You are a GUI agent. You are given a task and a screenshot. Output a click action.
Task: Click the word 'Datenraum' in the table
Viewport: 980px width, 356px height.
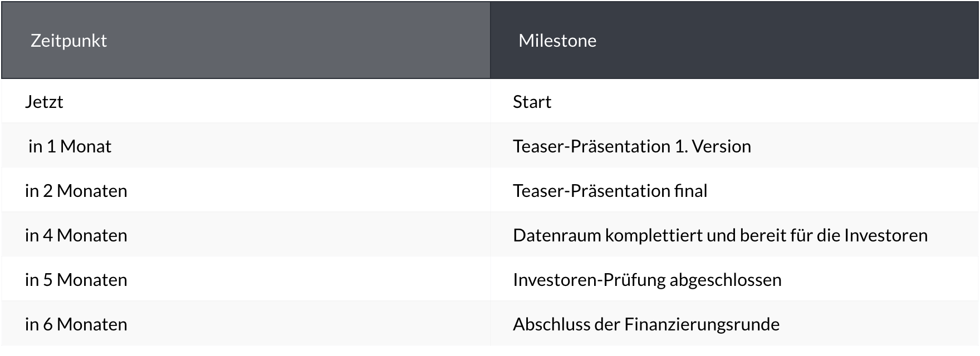[x=557, y=235]
